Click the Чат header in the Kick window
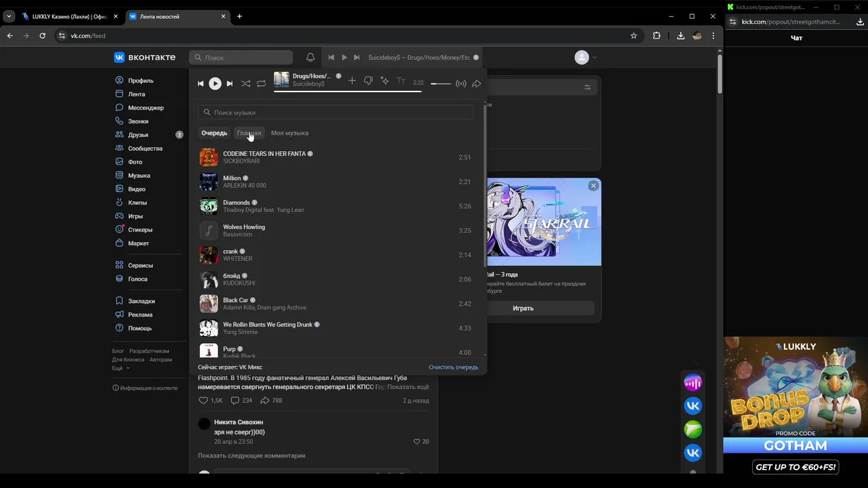The height and width of the screenshot is (488, 868). point(797,38)
